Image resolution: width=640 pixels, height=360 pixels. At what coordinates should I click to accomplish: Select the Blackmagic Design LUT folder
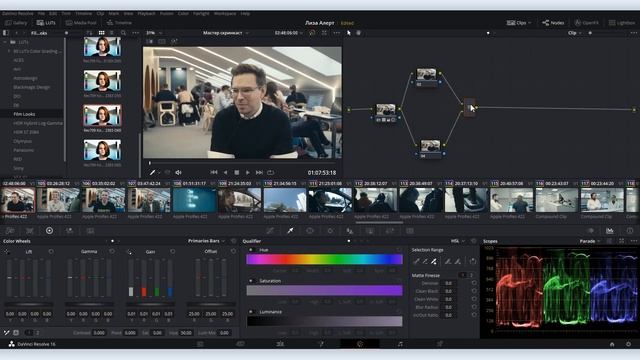point(32,87)
